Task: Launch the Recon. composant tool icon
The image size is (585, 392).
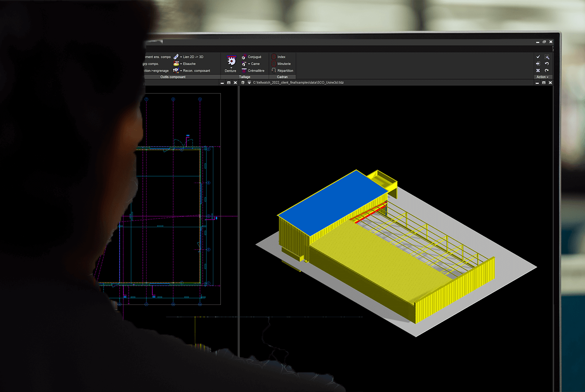Action: pos(176,70)
